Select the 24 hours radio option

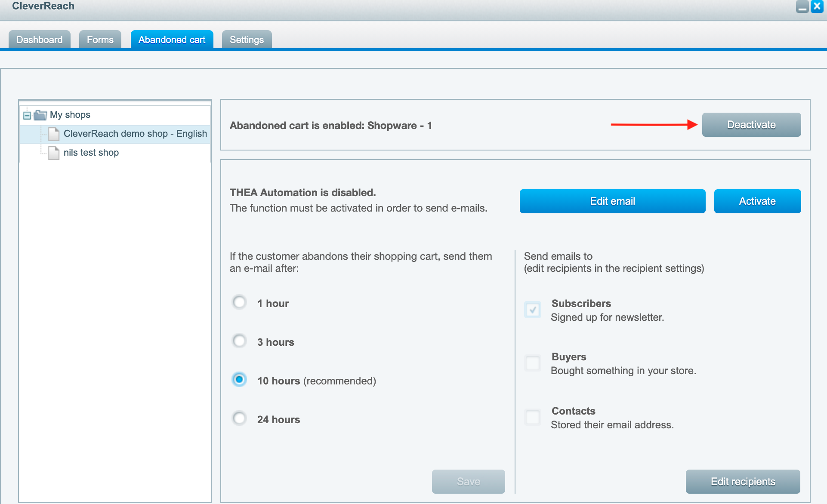coord(239,418)
